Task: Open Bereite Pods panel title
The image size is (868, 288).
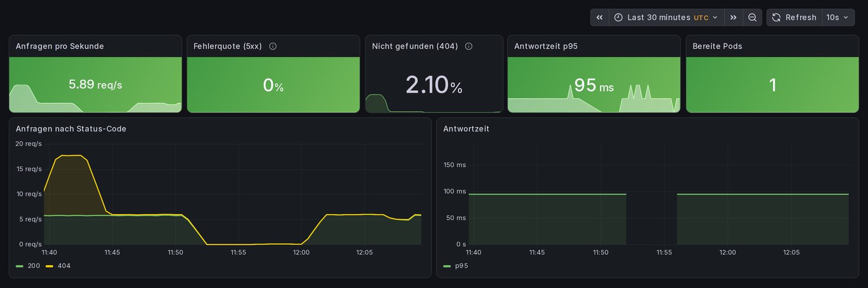Action: [x=717, y=46]
